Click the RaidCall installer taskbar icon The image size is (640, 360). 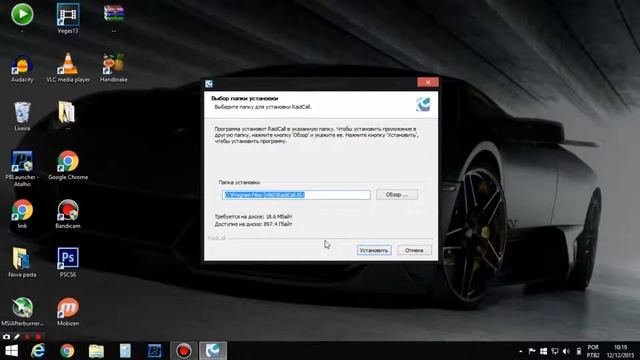point(213,351)
